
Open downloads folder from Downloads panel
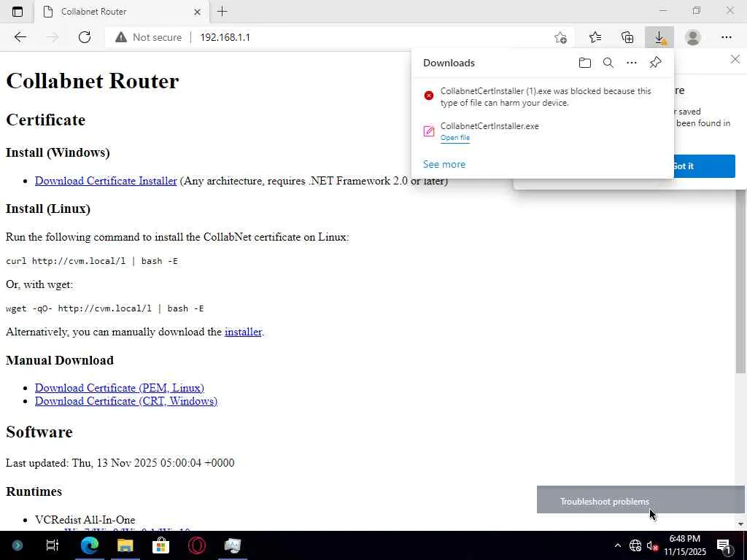click(584, 63)
